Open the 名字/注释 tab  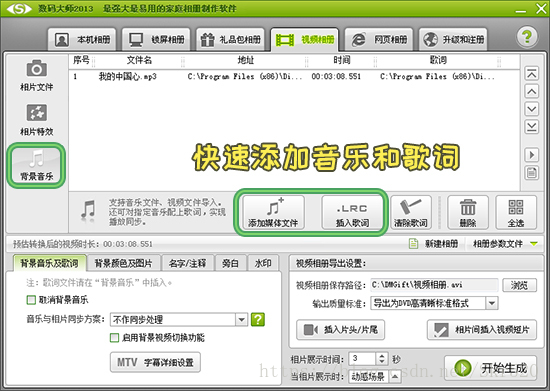(188, 263)
